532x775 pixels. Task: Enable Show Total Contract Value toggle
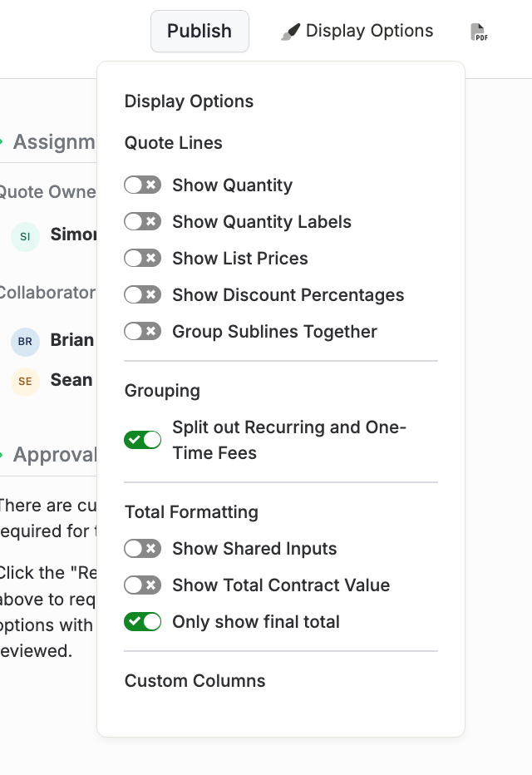point(142,585)
